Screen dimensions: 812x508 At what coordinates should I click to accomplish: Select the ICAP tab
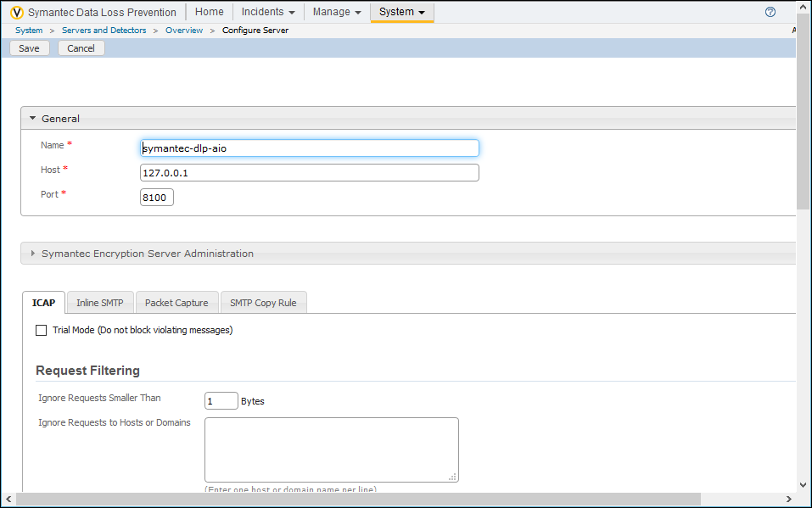(43, 303)
